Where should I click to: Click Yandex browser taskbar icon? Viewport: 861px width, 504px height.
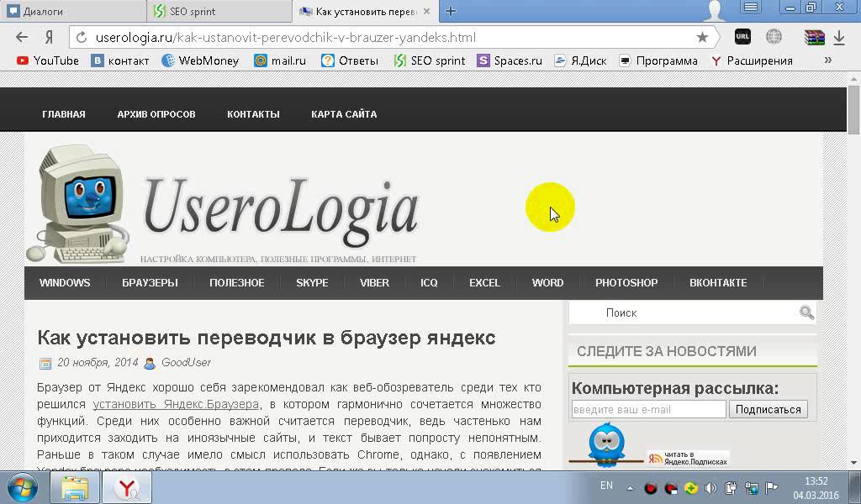pos(128,487)
